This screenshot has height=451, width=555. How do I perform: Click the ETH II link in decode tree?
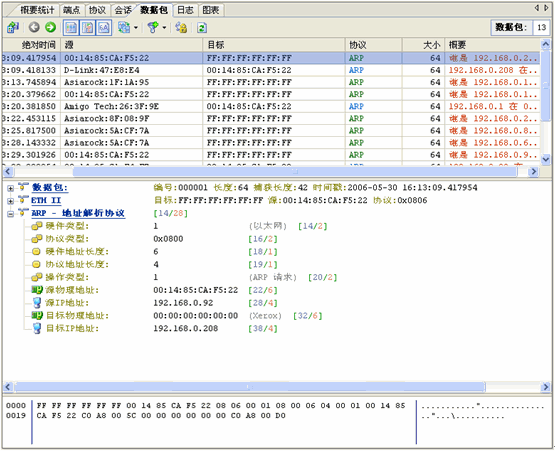pos(46,200)
